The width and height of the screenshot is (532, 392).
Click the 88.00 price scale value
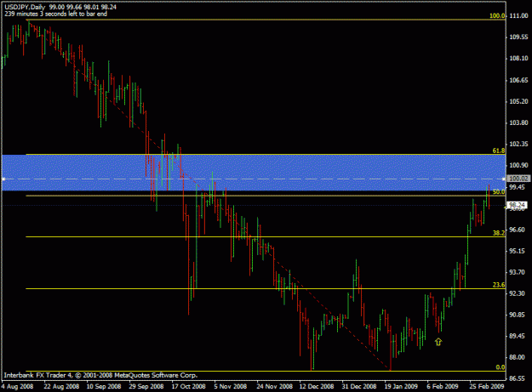pos(518,357)
